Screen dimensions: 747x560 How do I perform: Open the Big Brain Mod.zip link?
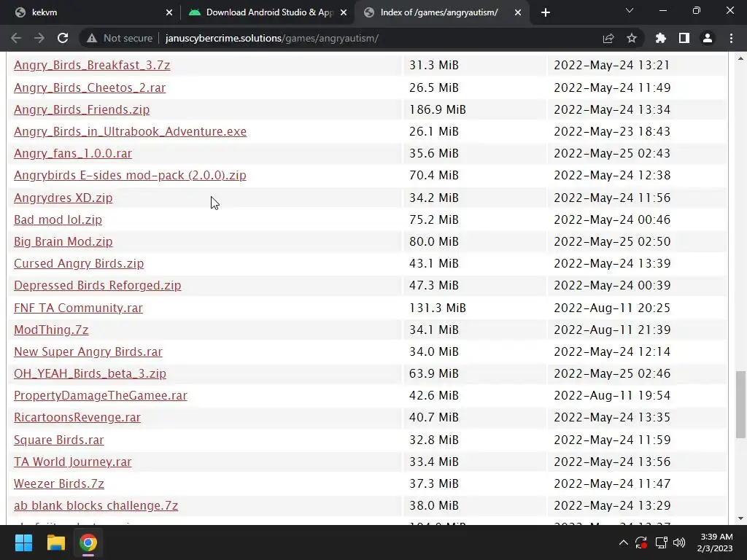tap(63, 241)
